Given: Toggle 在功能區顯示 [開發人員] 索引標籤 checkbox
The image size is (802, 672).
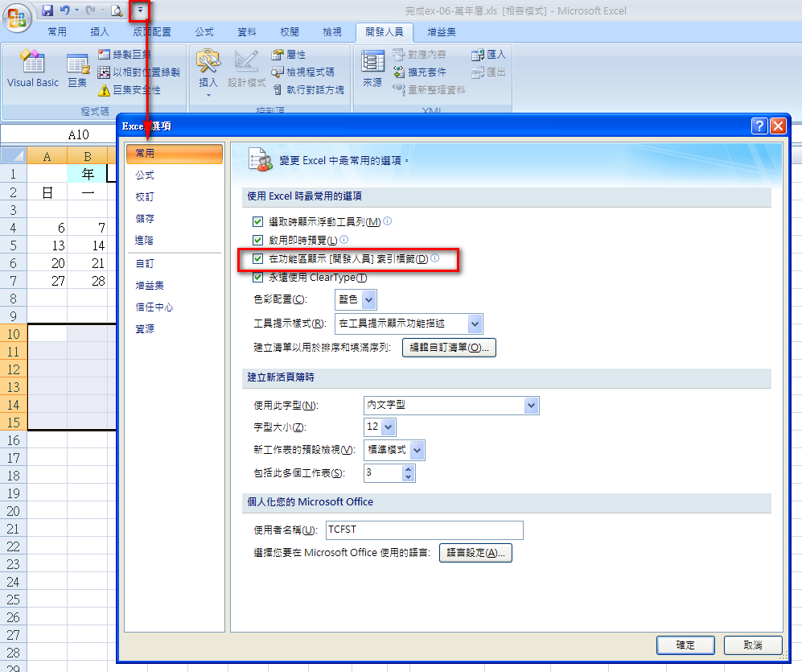Looking at the screenshot, I should pyautogui.click(x=257, y=259).
